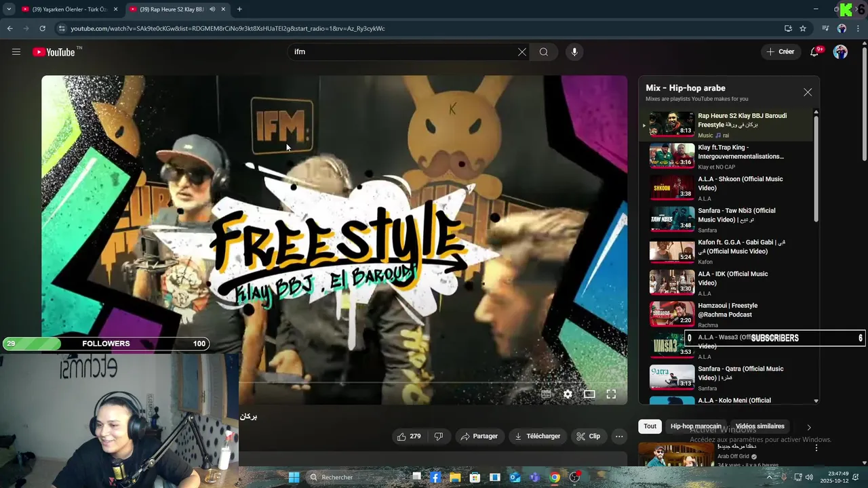
Task: View site information icon in address bar
Action: 62,28
